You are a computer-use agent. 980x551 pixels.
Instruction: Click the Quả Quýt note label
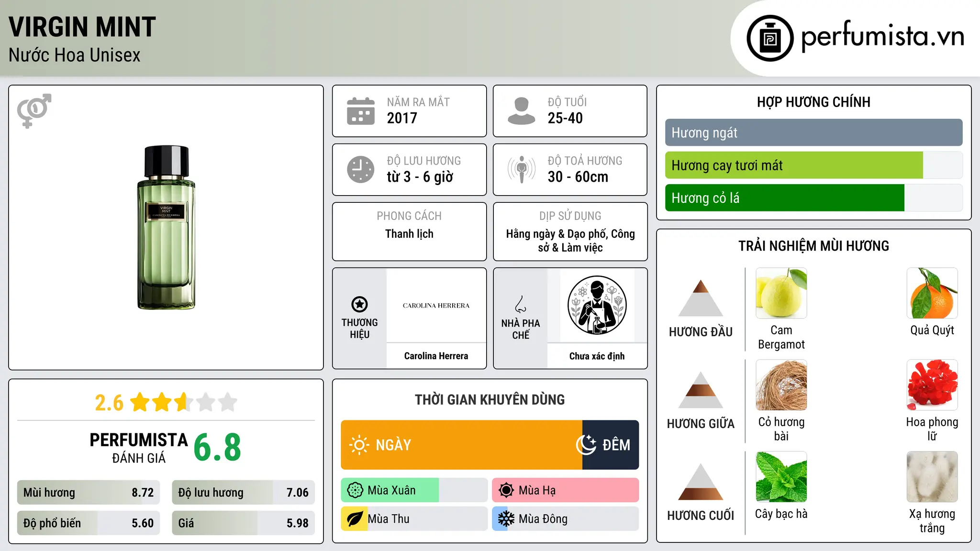click(932, 331)
